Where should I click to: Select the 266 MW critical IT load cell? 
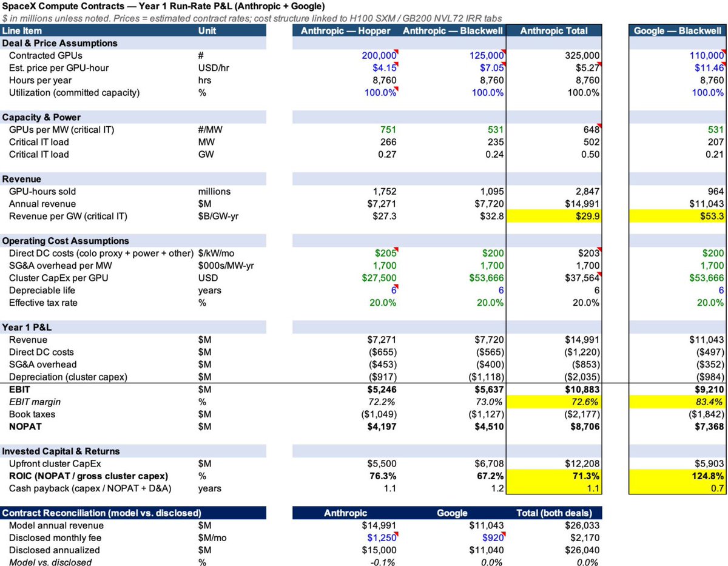click(388, 142)
